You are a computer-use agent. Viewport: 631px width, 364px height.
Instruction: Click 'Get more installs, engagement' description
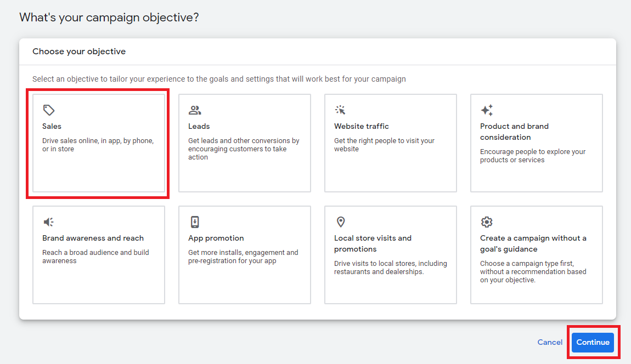point(243,257)
